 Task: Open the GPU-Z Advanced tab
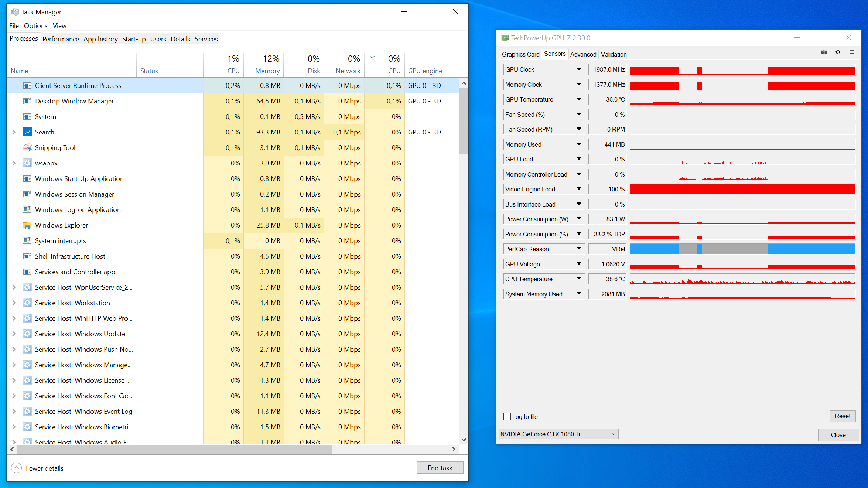(x=583, y=54)
